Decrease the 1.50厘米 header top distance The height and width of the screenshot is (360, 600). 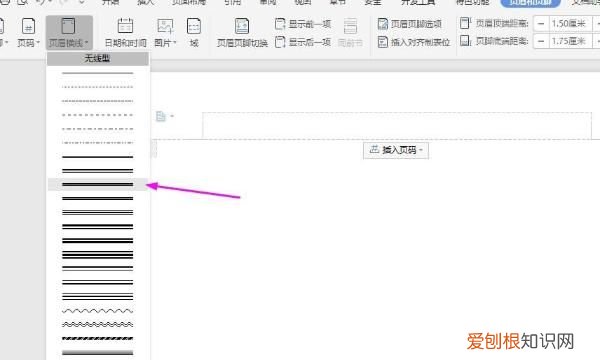pos(541,24)
